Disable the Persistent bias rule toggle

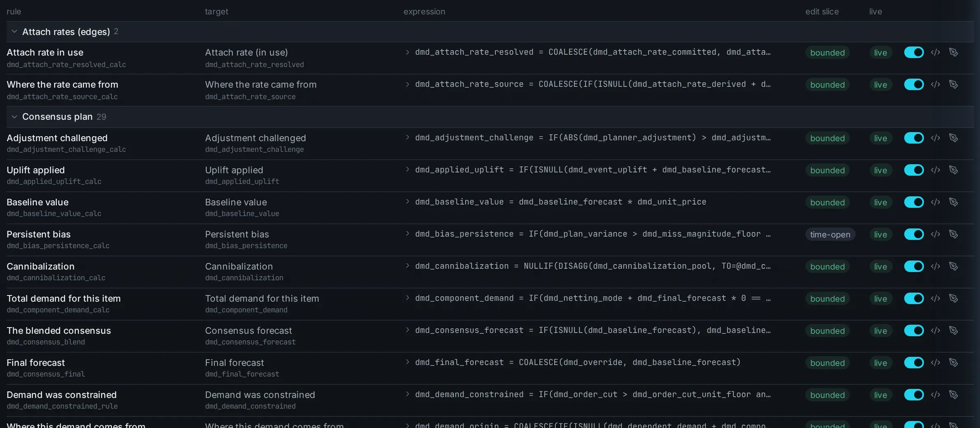pos(914,234)
